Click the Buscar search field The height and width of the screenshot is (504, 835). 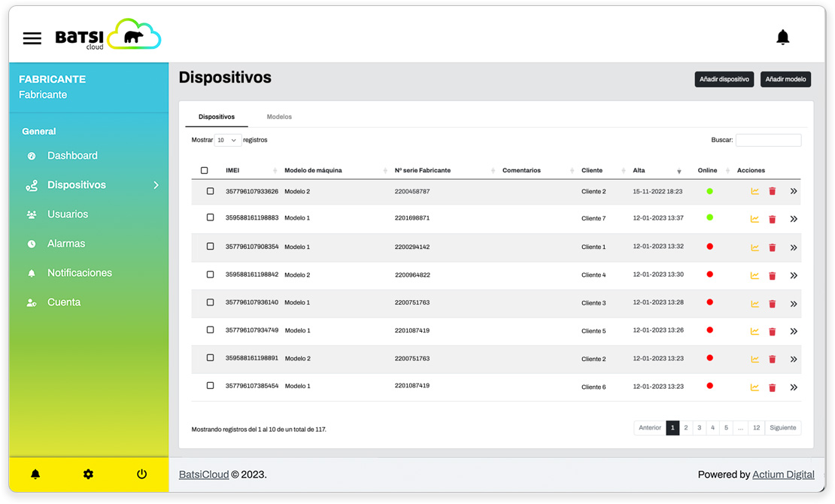(x=768, y=141)
